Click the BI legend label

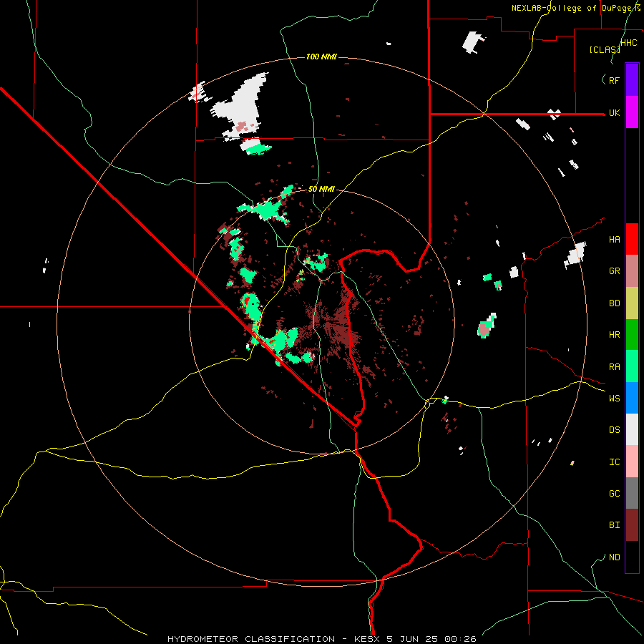point(614,525)
